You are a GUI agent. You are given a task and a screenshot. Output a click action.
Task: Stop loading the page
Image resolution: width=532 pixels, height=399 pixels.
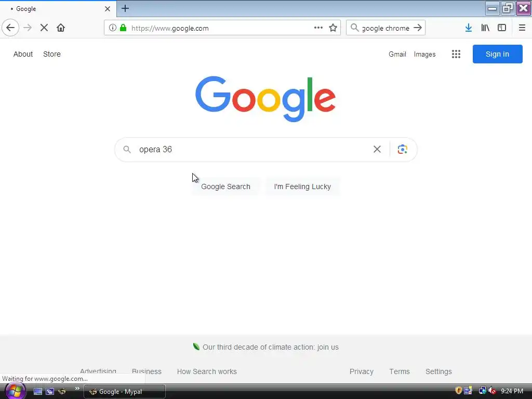tap(44, 28)
